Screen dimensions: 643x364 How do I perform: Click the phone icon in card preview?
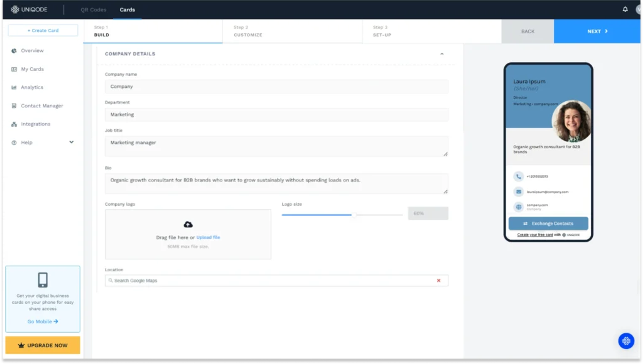point(518,177)
